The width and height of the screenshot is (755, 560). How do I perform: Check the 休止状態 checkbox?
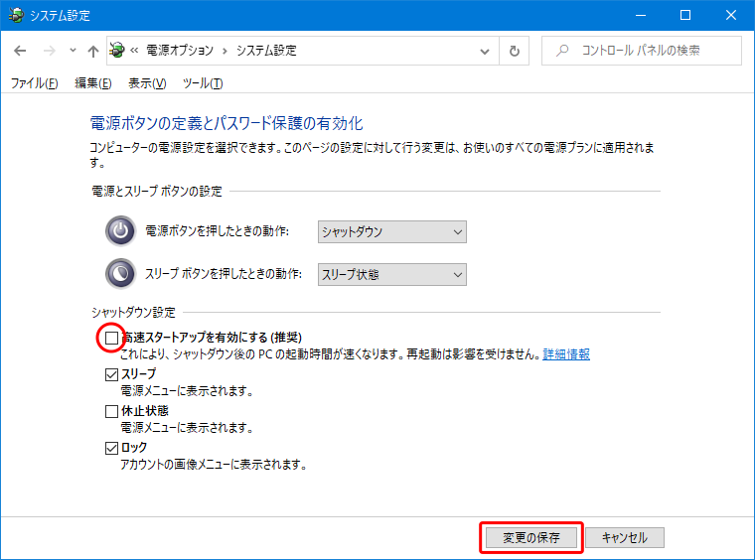[111, 411]
